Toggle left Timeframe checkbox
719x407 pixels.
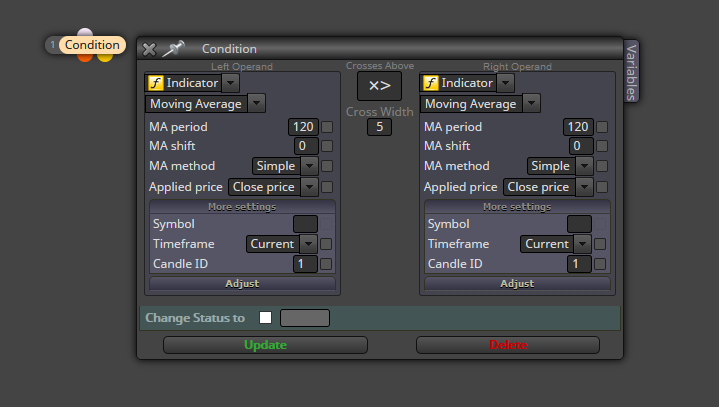click(x=326, y=244)
